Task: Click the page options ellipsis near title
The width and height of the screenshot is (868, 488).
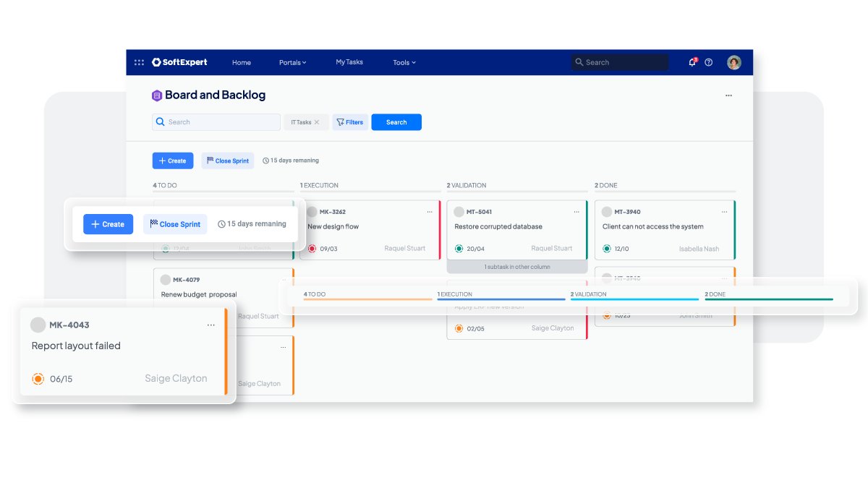Action: [728, 95]
